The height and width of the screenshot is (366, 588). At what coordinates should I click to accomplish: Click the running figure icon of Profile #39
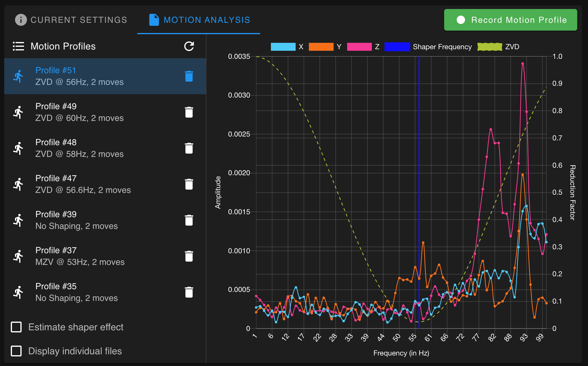(18, 220)
